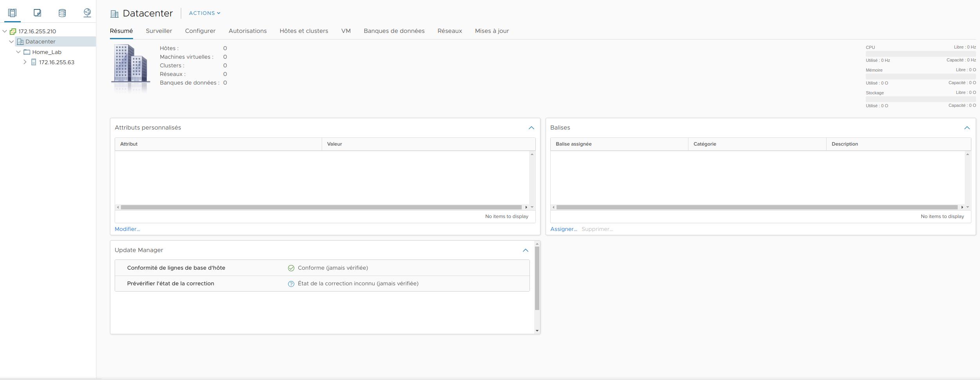Click the host icon beside 172.16.255.63
The image size is (980, 382).
point(34,62)
